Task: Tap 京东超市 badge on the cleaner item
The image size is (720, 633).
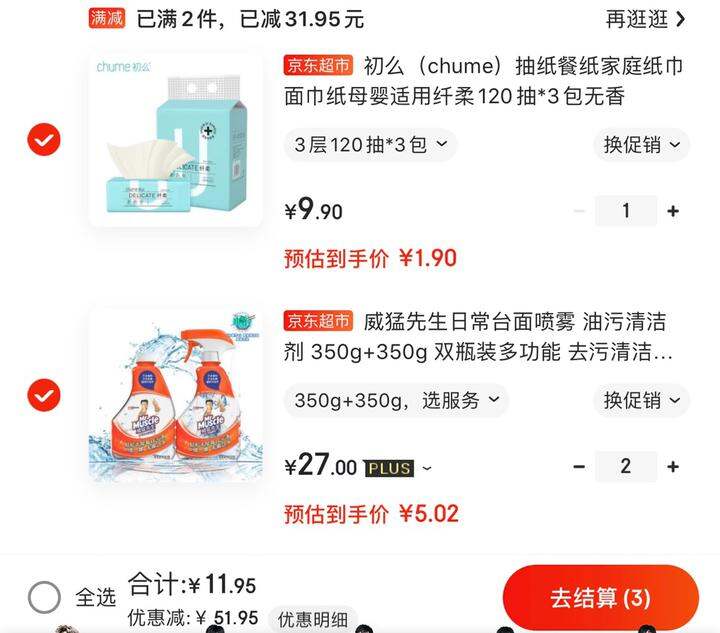Action: point(318,320)
